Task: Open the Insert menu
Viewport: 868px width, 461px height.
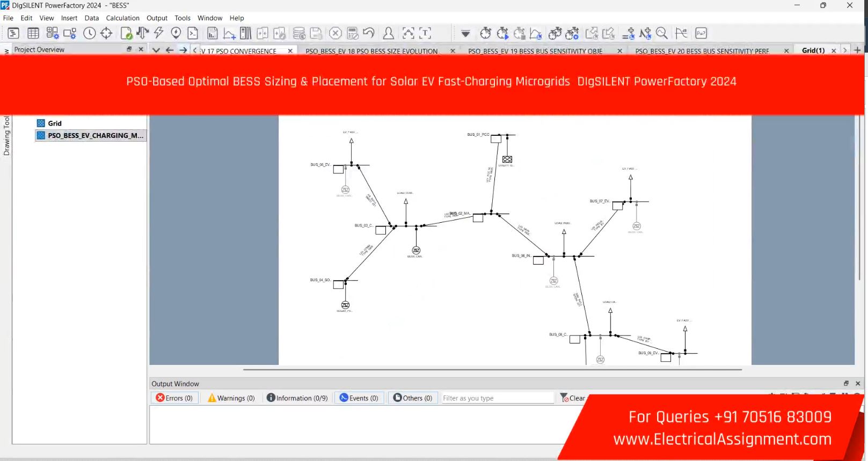Action: [69, 18]
